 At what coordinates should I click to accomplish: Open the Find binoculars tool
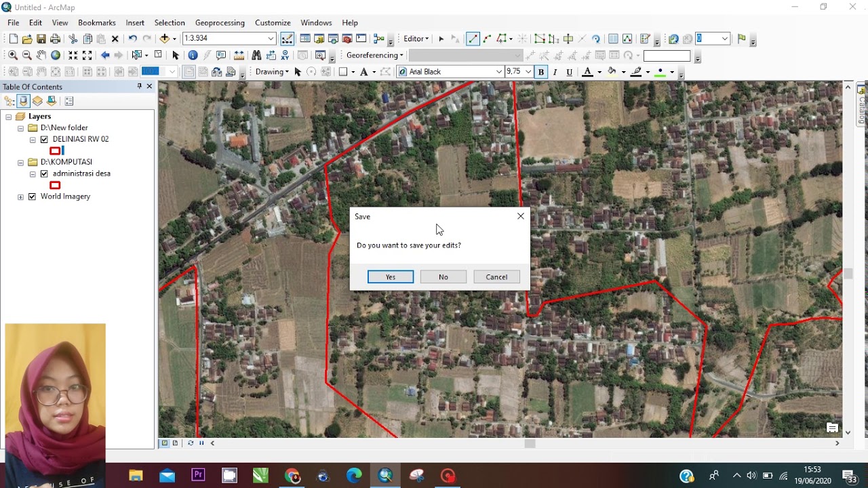256,56
